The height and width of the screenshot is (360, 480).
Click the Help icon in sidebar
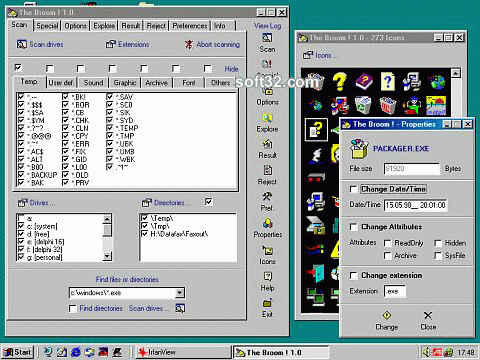coord(267,276)
